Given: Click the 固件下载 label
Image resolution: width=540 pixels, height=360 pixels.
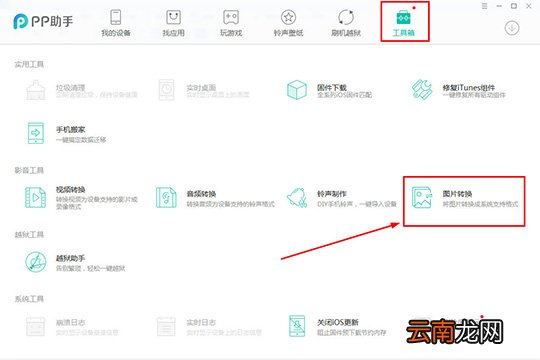Looking at the screenshot, I should point(332,88).
